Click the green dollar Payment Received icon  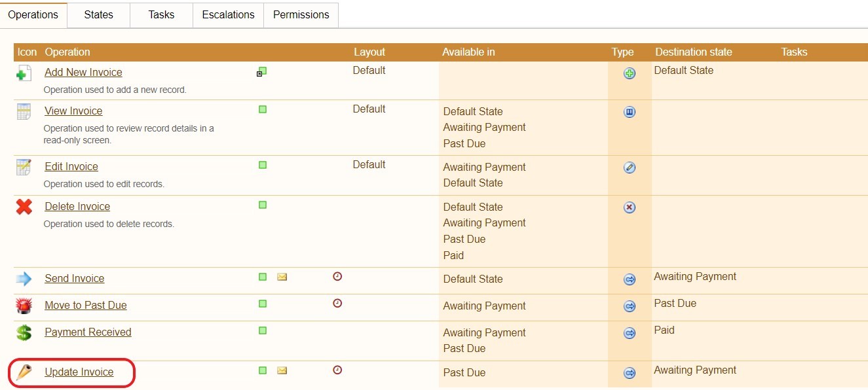click(x=24, y=332)
